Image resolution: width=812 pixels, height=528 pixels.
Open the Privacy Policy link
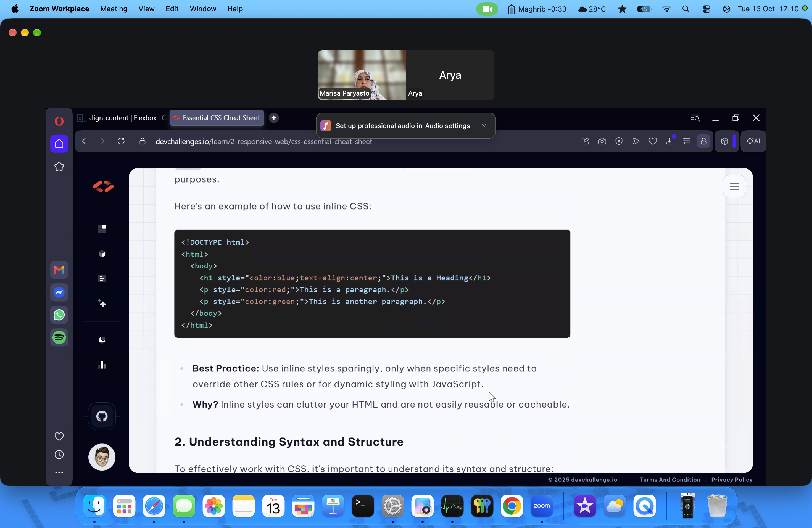point(732,480)
